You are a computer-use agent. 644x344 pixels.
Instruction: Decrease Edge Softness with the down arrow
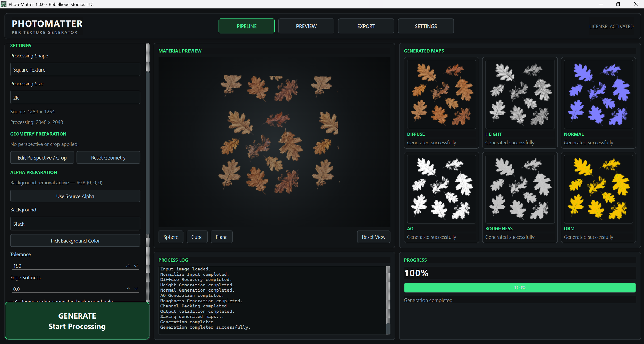[x=136, y=289]
